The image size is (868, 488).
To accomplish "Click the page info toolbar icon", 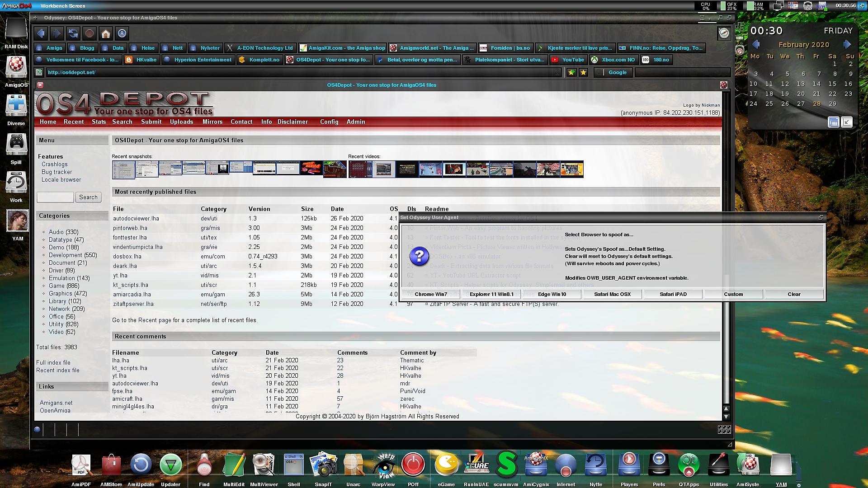I will 122,33.
